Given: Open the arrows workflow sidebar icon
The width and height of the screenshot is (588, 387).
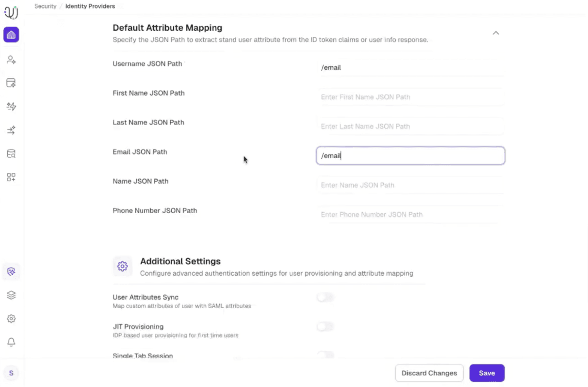Looking at the screenshot, I should tap(11, 130).
